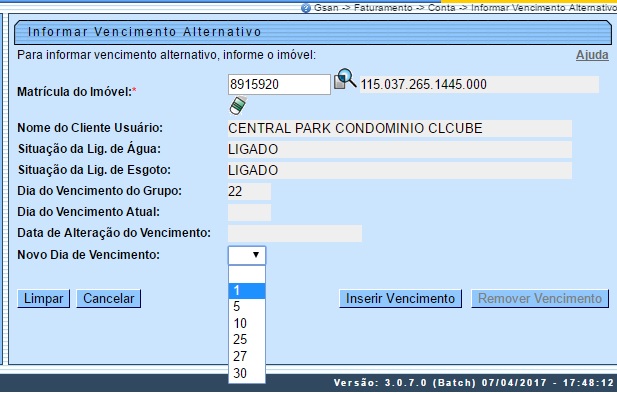Click the Situação da Lig. de Água field
The width and height of the screenshot is (617, 393).
[399, 149]
